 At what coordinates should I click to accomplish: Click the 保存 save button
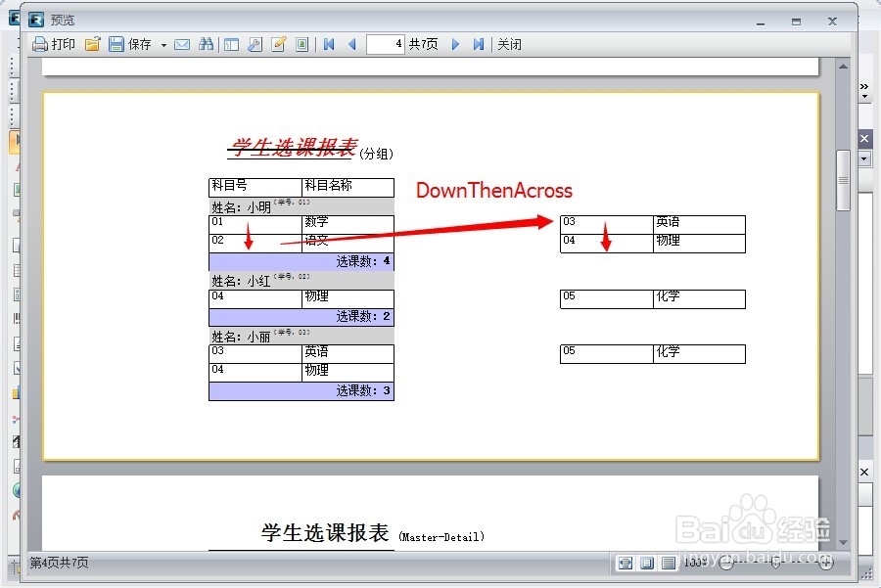[x=130, y=44]
